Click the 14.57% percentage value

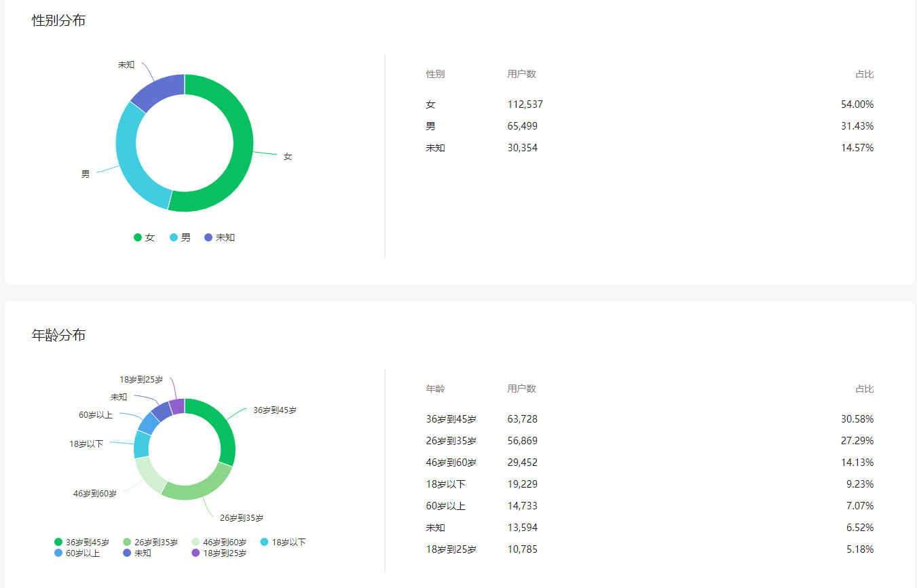point(857,148)
